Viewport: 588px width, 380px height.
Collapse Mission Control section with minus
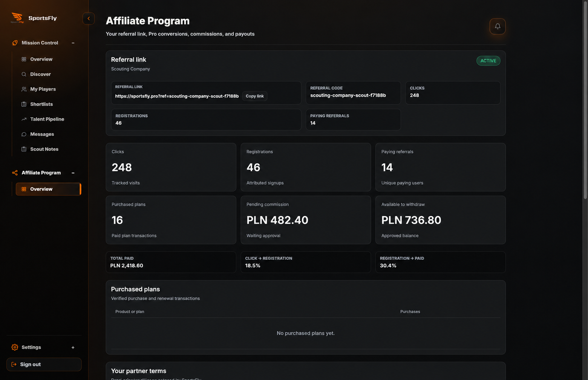coord(73,43)
